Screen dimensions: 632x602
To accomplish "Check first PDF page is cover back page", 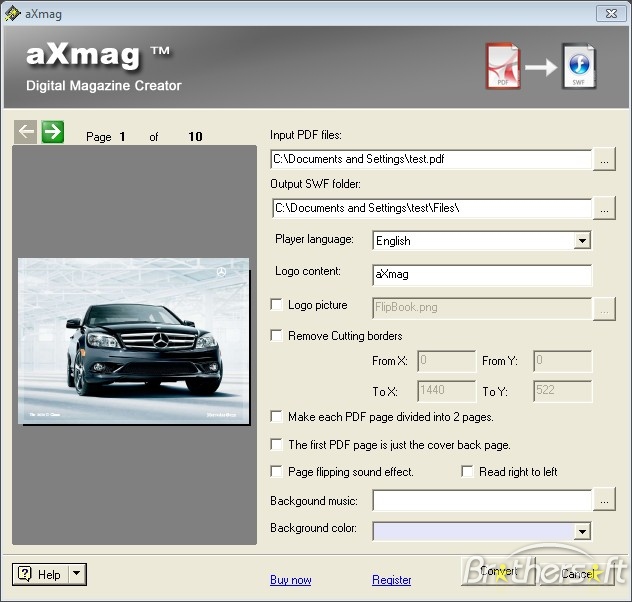I will click(276, 444).
